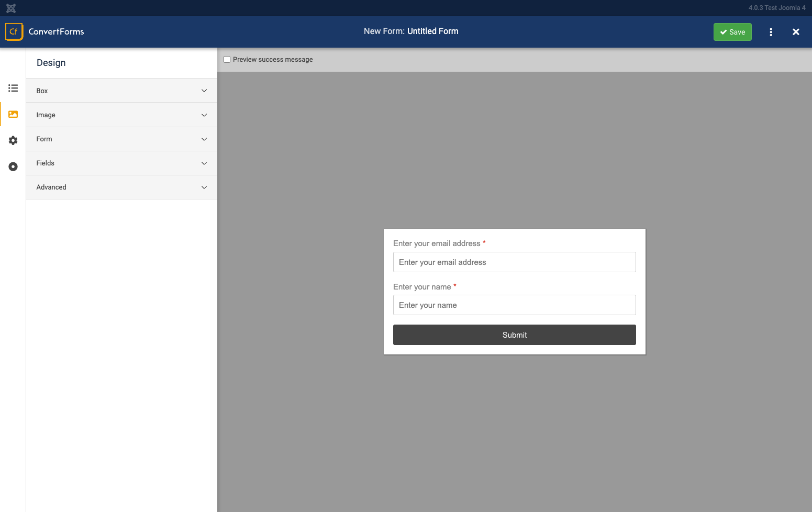Open the Fields design section label
The image size is (812, 512).
pos(45,163)
